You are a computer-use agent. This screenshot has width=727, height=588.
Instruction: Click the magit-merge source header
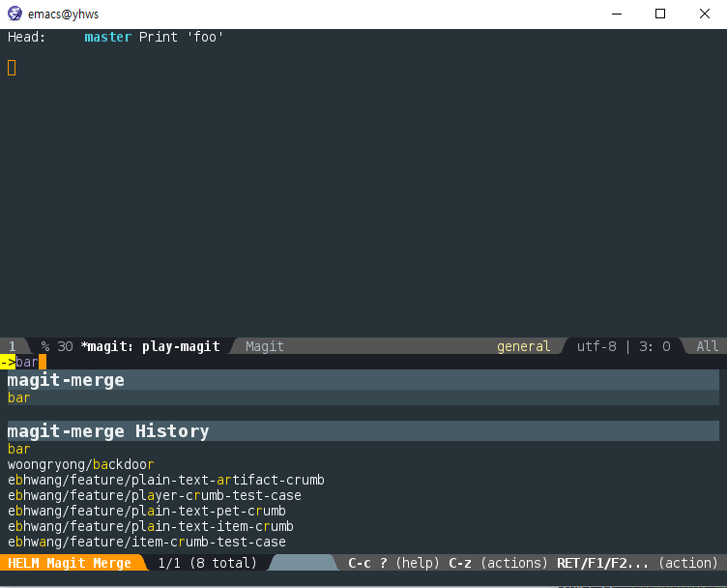[363, 380]
